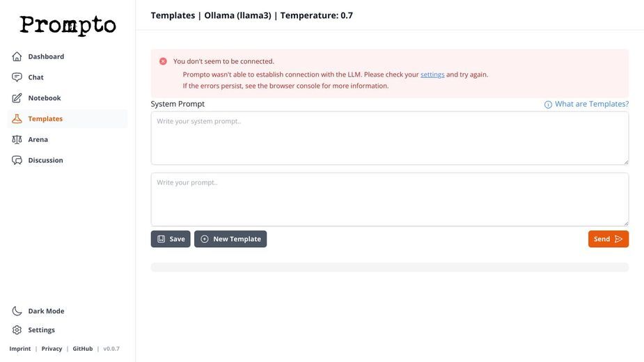
Task: Select the Notebook pencil icon
Action: pyautogui.click(x=17, y=97)
